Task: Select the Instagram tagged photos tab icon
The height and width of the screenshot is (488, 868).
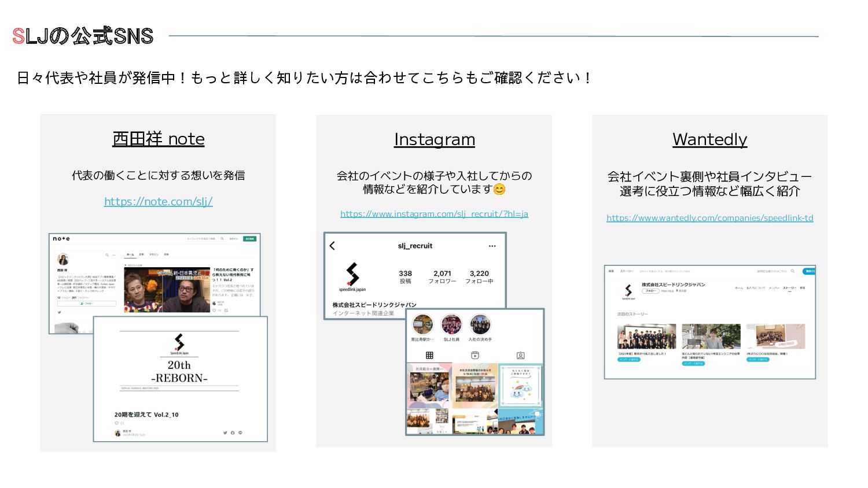Action: (520, 356)
